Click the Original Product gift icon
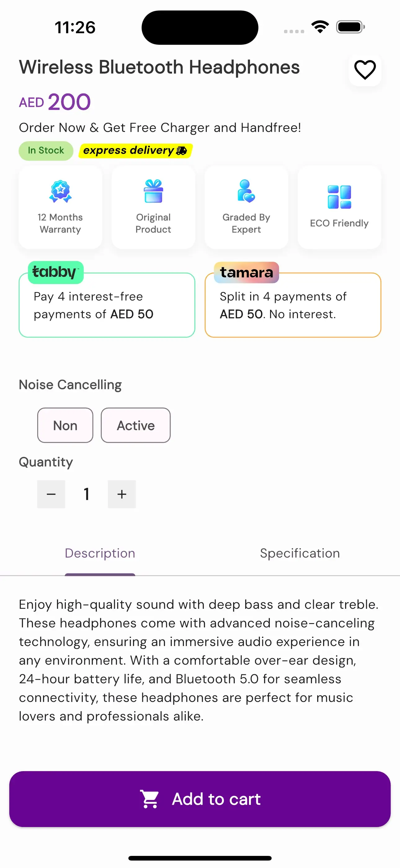The width and height of the screenshot is (400, 868). (153, 191)
